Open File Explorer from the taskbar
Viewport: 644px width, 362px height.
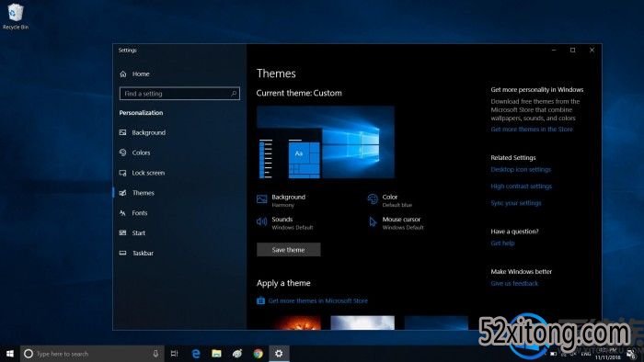216,354
